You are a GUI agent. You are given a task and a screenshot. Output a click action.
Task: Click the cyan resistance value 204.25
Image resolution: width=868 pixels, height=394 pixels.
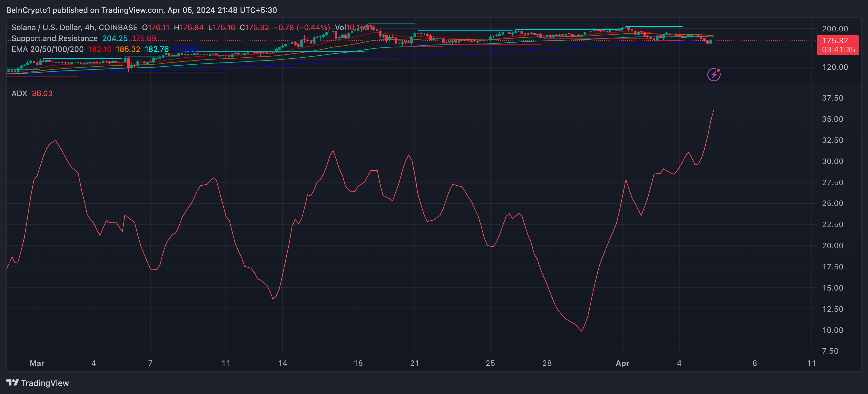pyautogui.click(x=115, y=38)
